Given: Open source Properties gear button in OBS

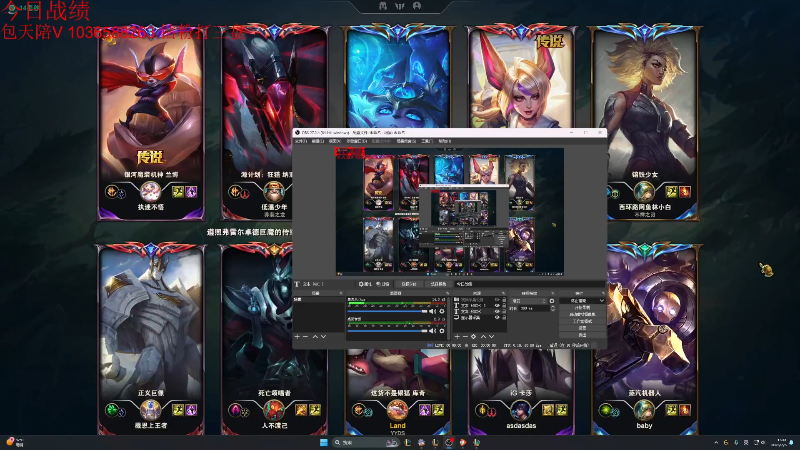Looking at the screenshot, I should point(365,284).
